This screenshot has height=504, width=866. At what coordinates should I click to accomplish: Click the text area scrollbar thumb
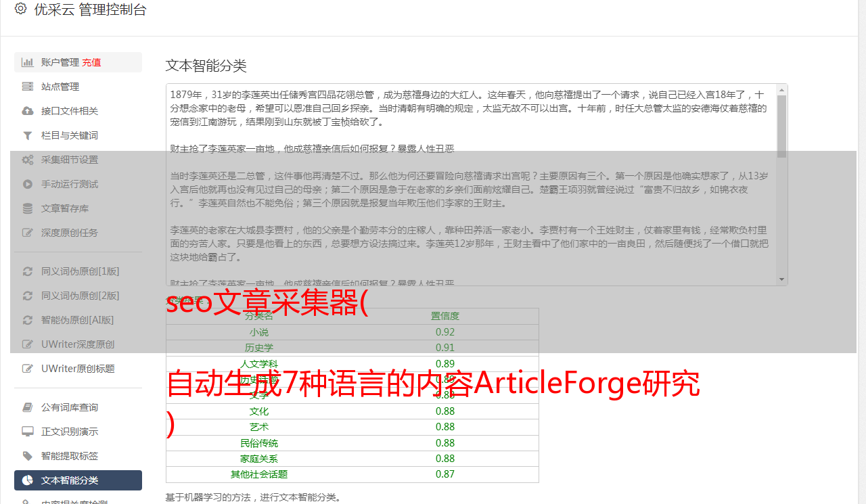782,127
